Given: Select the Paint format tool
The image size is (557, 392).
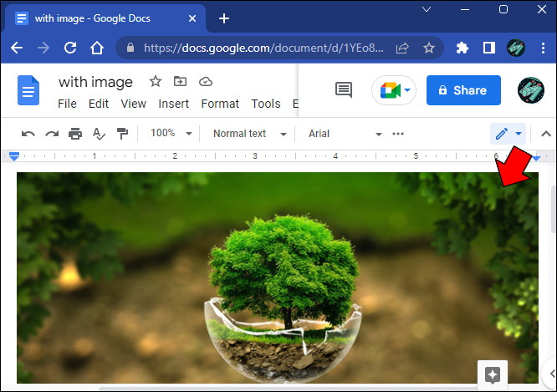Looking at the screenshot, I should click(122, 134).
